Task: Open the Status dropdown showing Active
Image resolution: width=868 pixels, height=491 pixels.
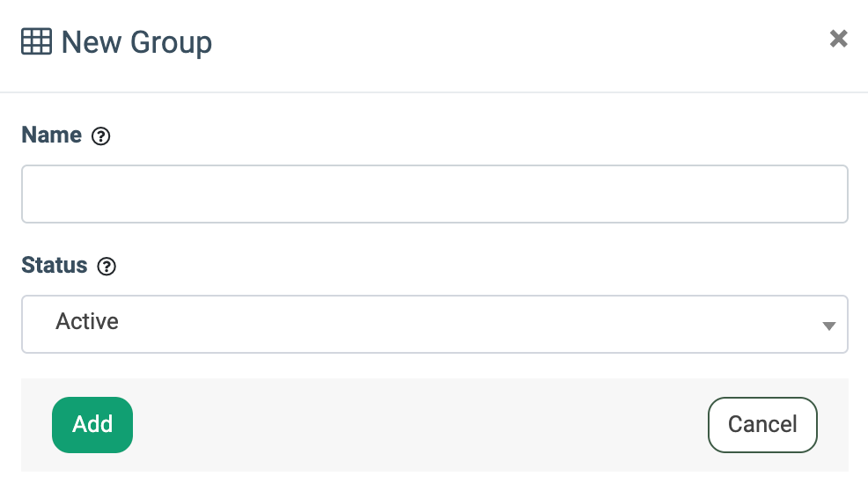Action: [x=435, y=325]
